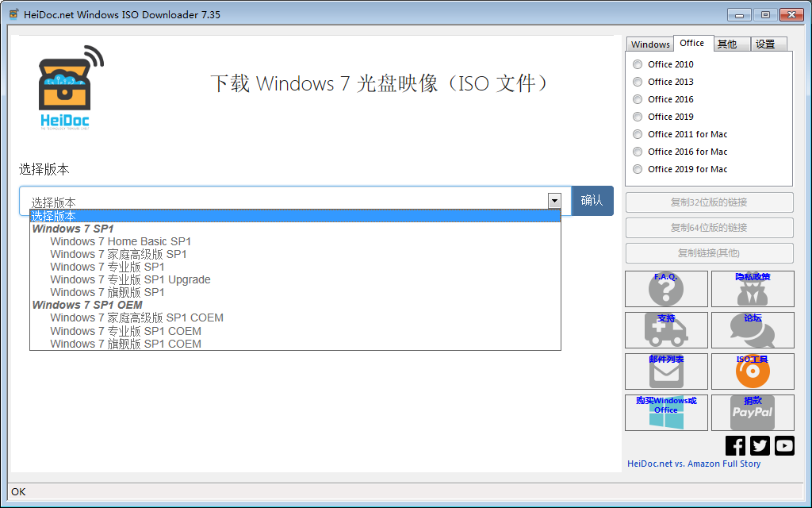
Task: Select Office 2019 for Mac radio button
Action: coord(638,169)
